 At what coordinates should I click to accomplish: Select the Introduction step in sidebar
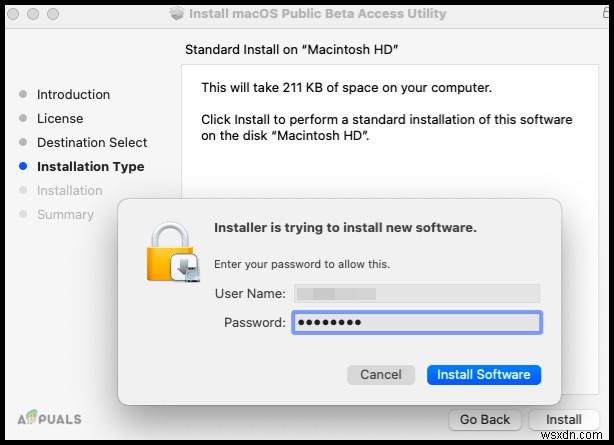tap(73, 94)
